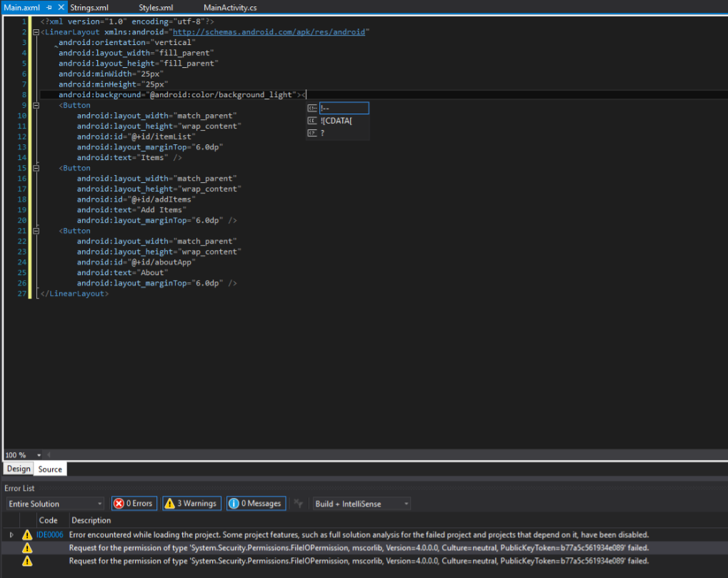Sort Error List by Description column
This screenshot has width=728, height=578.
click(x=91, y=520)
